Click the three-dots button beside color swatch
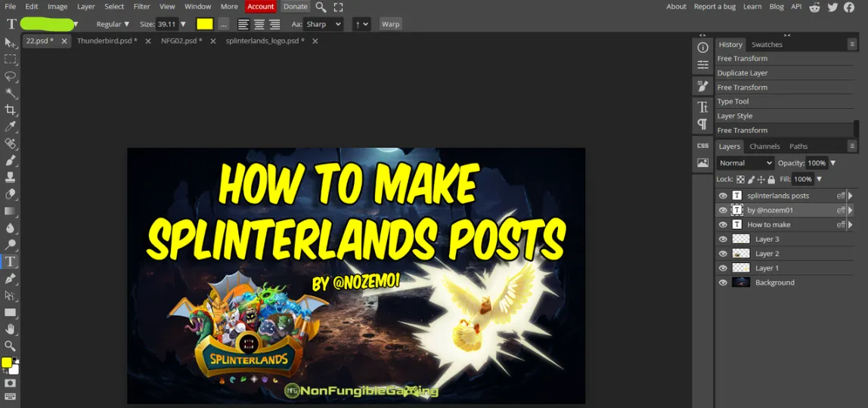This screenshot has height=408, width=868. click(223, 23)
